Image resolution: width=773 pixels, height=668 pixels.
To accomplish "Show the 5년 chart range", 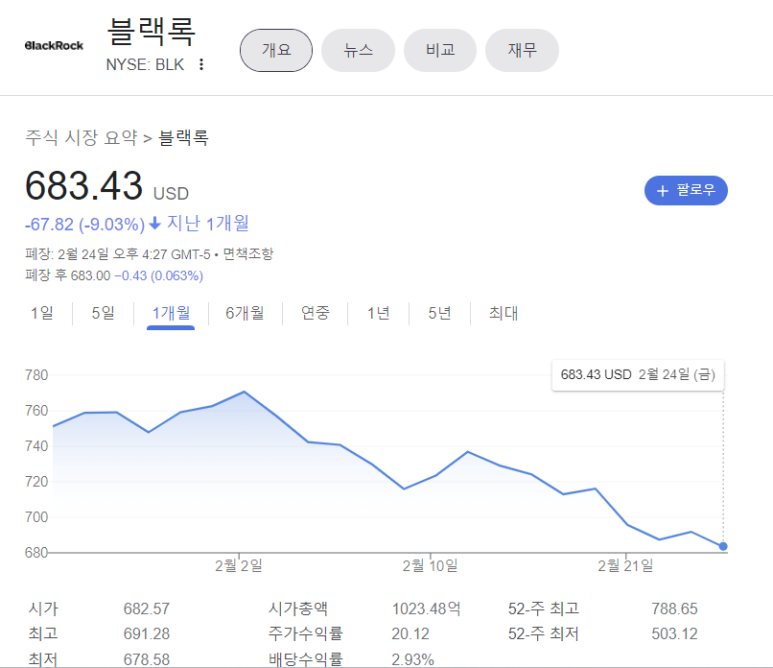I will tap(439, 313).
